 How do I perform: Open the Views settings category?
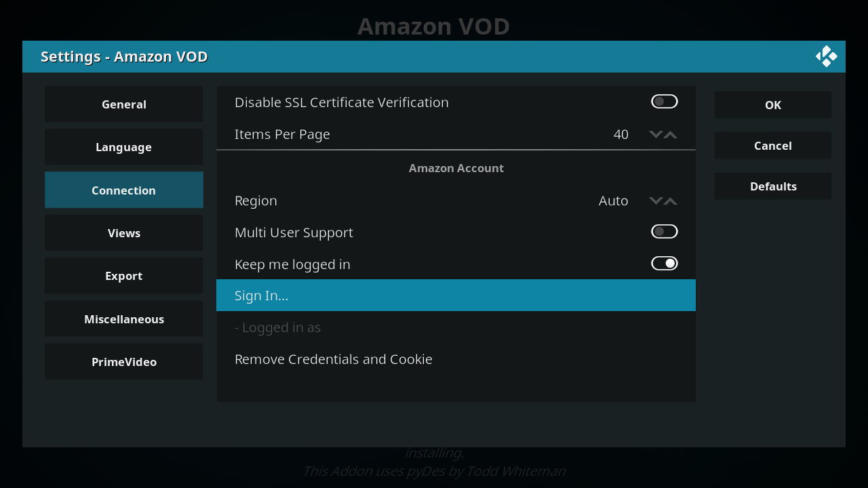tap(124, 233)
